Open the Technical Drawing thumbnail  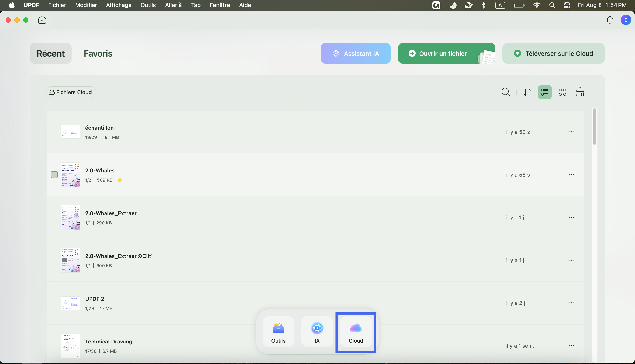71,345
